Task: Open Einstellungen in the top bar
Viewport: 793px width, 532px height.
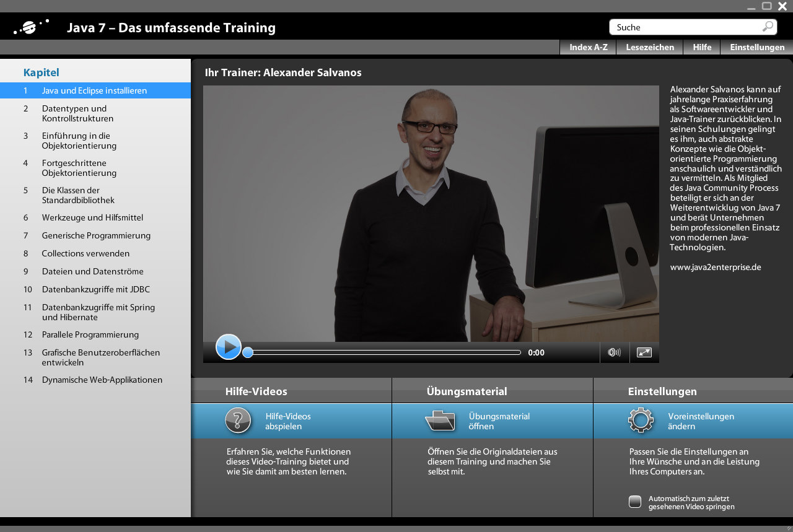Action: [757, 47]
